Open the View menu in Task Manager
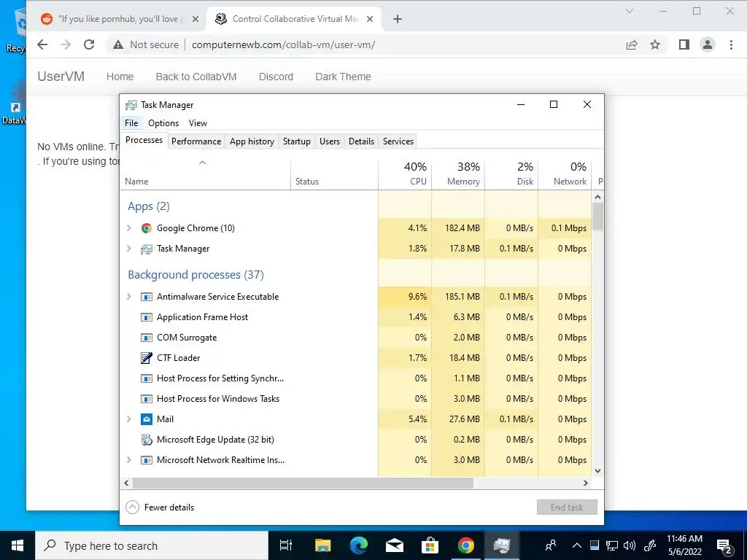Viewport: 747px width, 560px height. pyautogui.click(x=198, y=122)
